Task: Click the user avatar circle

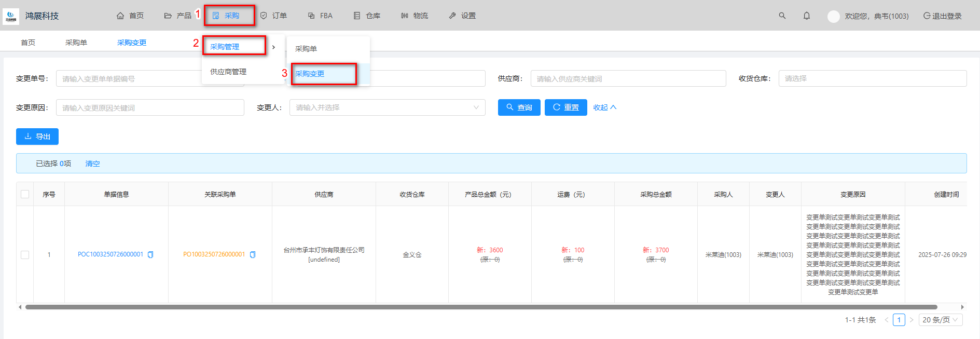Action: tap(833, 16)
